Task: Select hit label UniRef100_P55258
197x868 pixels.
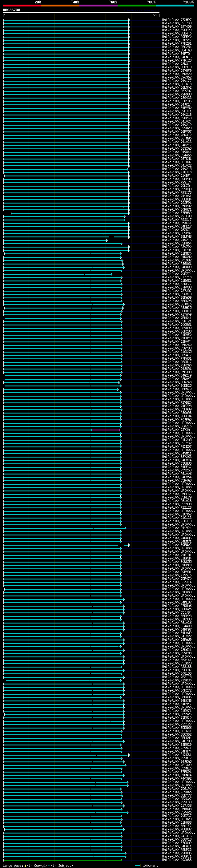Action: click(x=176, y=470)
